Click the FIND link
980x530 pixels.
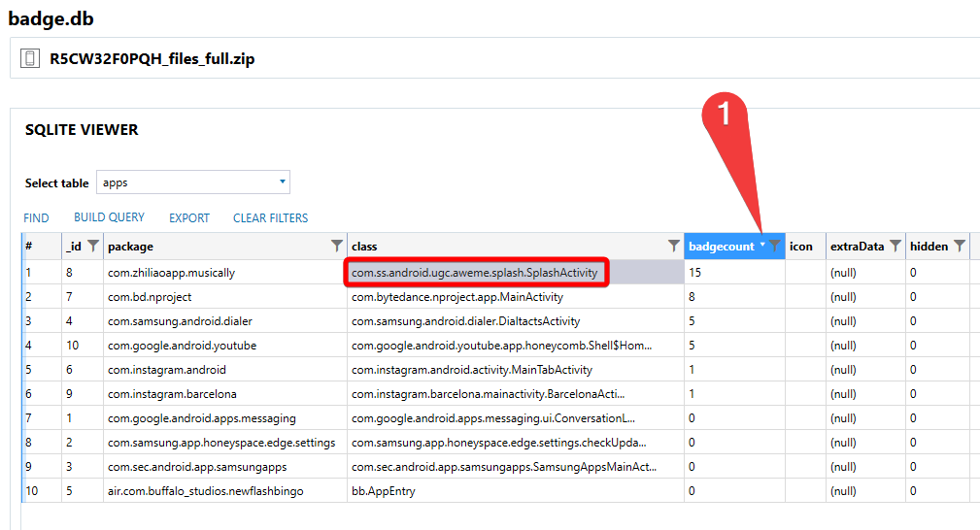(36, 218)
